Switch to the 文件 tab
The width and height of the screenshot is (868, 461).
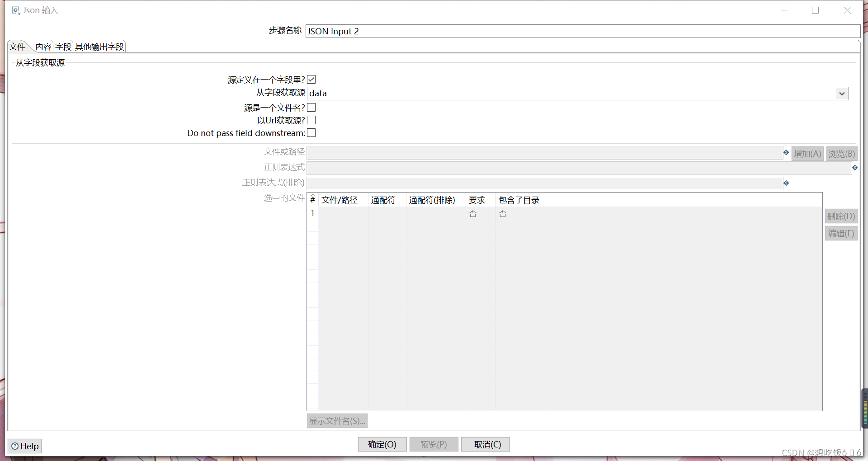18,47
